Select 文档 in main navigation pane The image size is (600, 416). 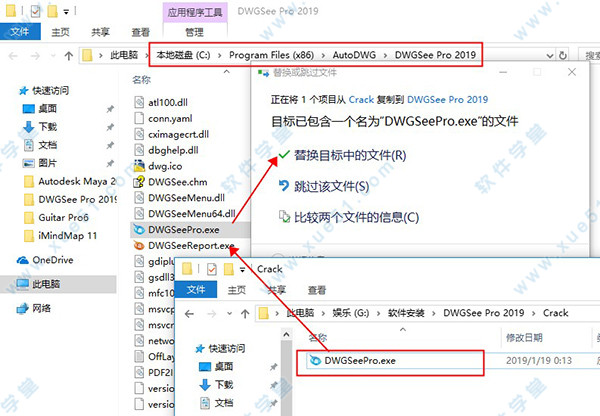click(x=47, y=145)
